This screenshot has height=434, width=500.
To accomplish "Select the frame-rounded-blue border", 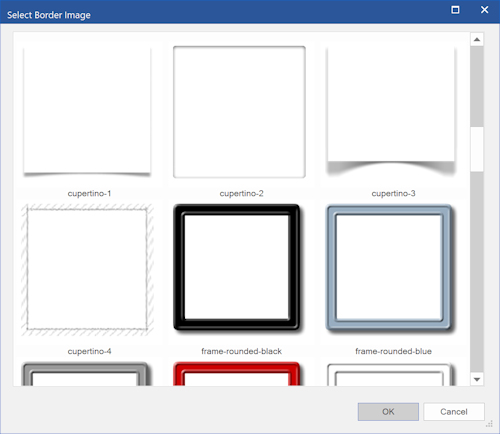I will click(x=389, y=268).
